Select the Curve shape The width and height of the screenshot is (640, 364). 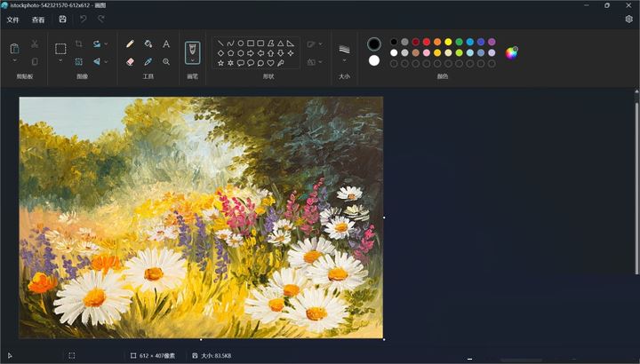click(x=230, y=44)
